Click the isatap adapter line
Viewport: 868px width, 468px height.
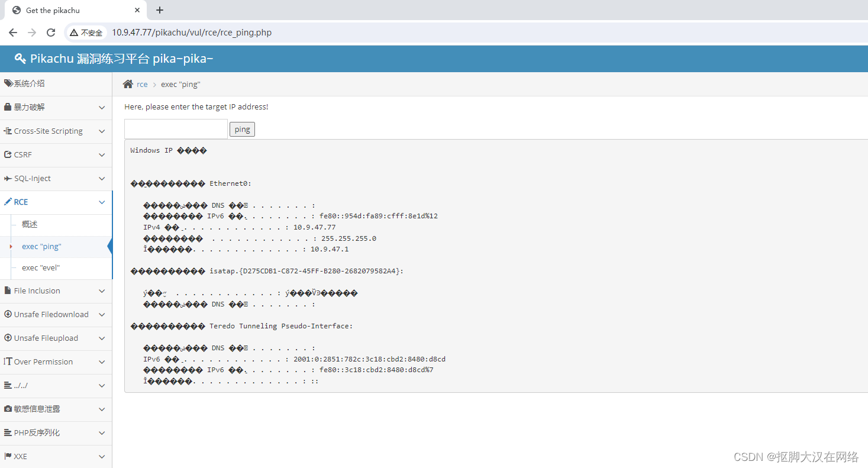tap(267, 271)
